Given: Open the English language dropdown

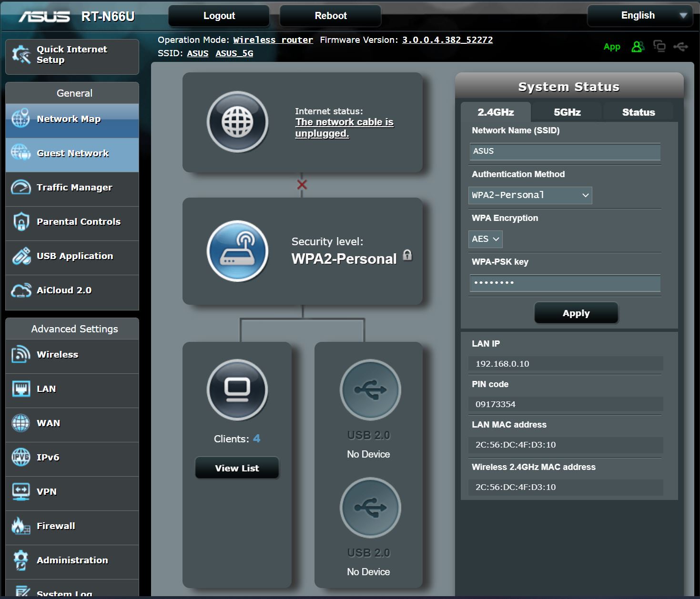Looking at the screenshot, I should 639,16.
